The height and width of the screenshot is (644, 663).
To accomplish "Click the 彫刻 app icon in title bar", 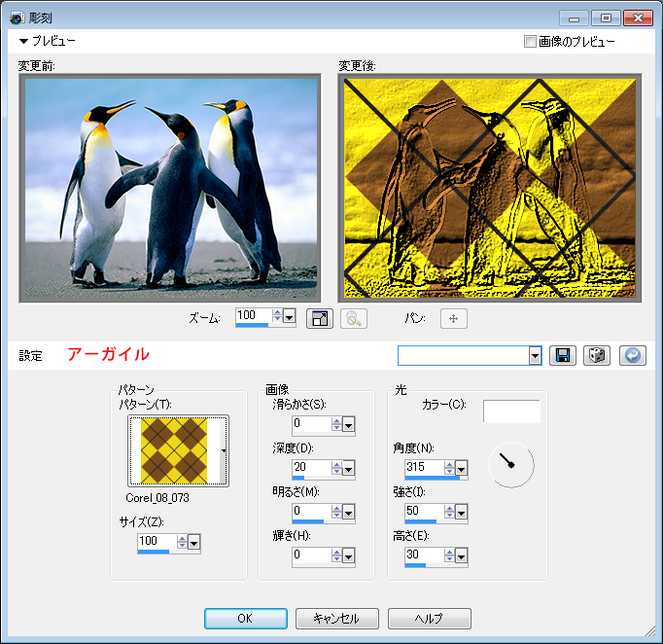I will click(16, 18).
